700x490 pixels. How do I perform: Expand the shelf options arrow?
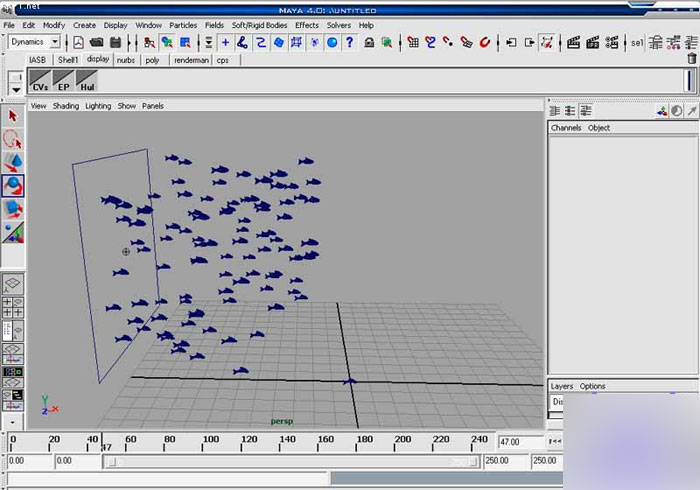point(14,88)
